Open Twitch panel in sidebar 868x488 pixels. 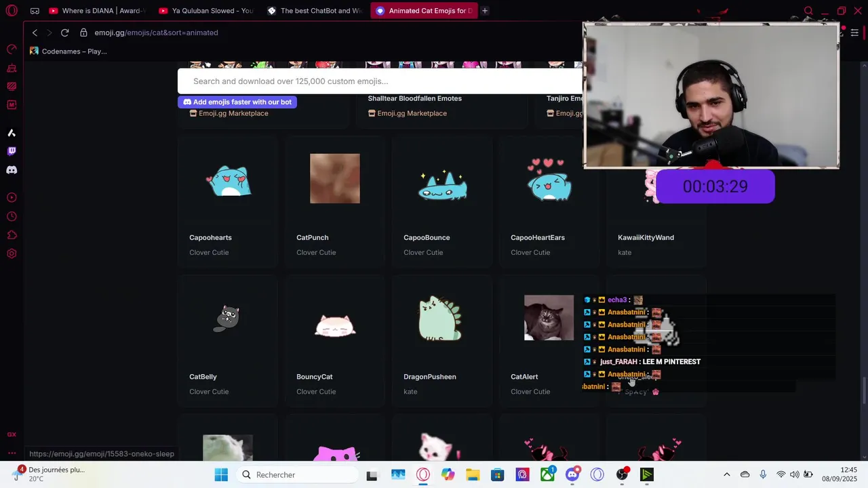pyautogui.click(x=12, y=151)
